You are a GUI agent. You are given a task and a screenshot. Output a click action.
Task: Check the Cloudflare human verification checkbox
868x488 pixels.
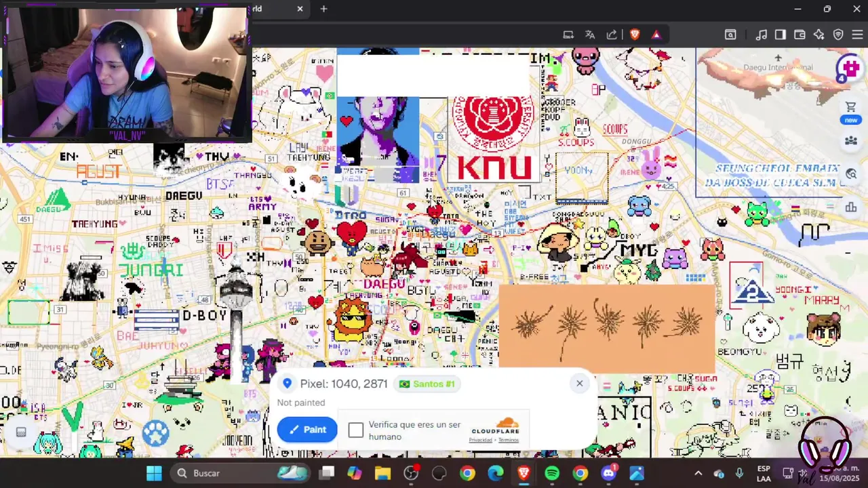click(356, 430)
